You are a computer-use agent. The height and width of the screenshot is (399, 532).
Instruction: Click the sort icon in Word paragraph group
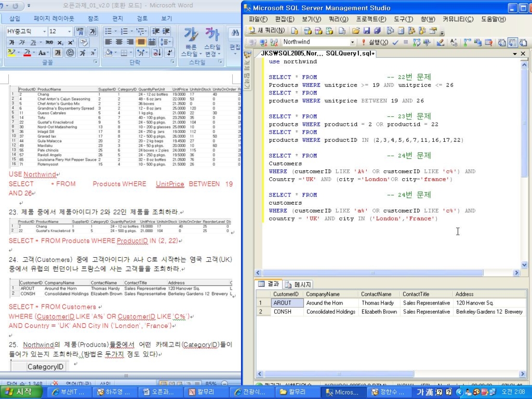click(156, 52)
